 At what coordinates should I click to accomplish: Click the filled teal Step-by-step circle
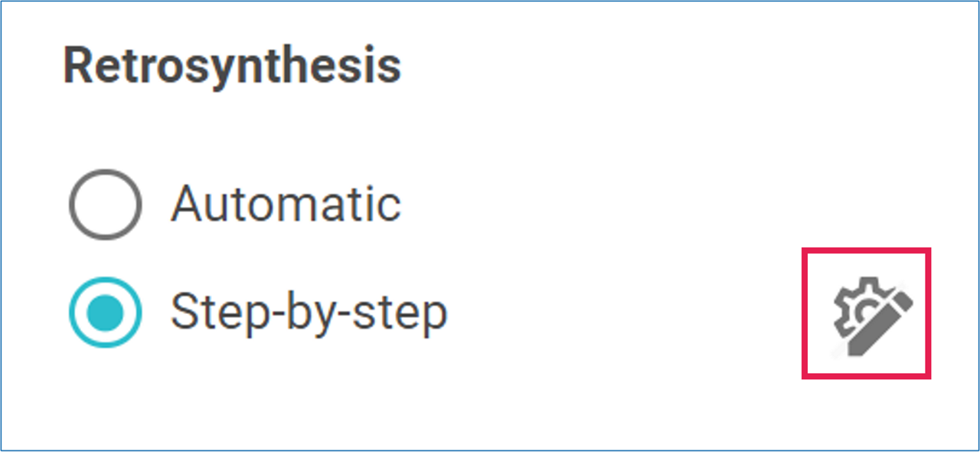(x=105, y=313)
